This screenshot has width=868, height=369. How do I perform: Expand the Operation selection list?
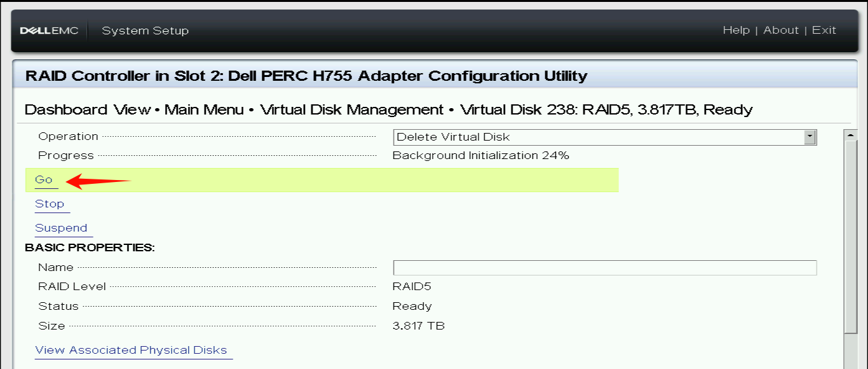click(810, 137)
